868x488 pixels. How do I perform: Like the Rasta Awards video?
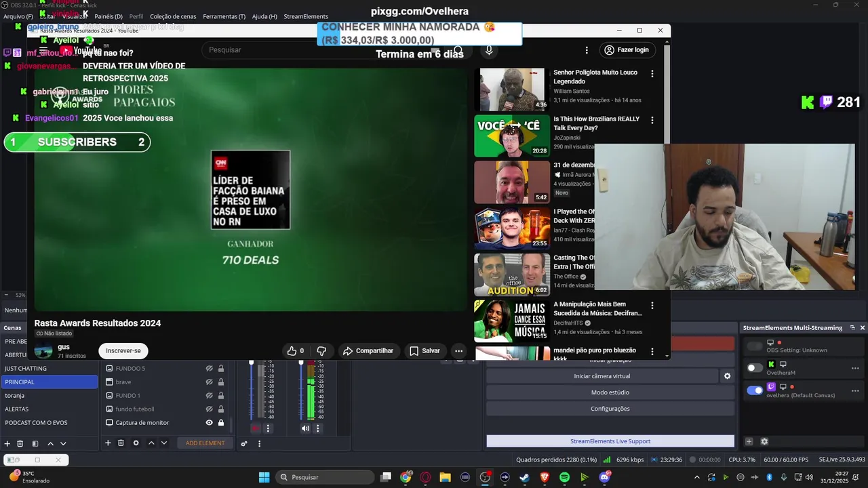[296, 351]
